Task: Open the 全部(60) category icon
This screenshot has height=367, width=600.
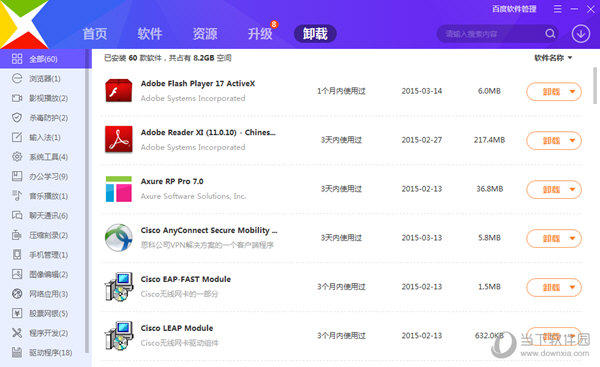Action: click(x=17, y=59)
